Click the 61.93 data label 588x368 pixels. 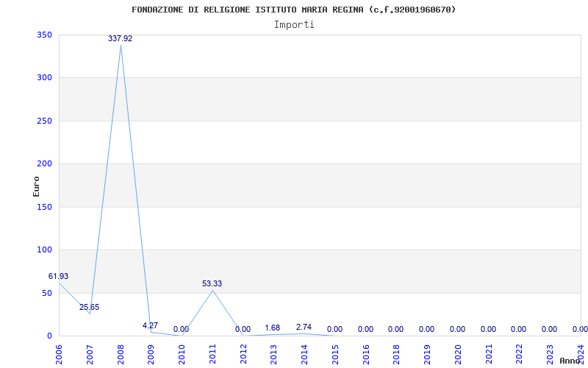[58, 277]
